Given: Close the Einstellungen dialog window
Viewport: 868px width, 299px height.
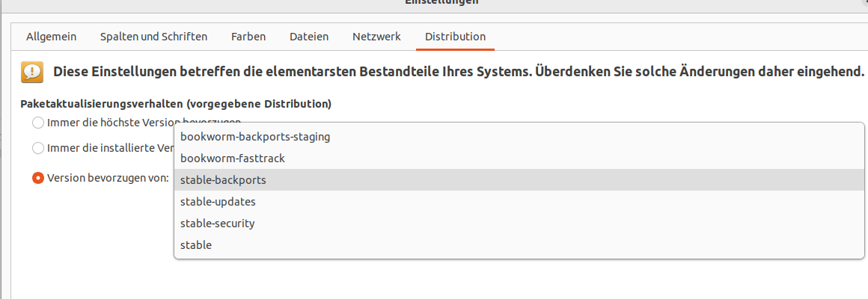Looking at the screenshot, I should 864,2.
